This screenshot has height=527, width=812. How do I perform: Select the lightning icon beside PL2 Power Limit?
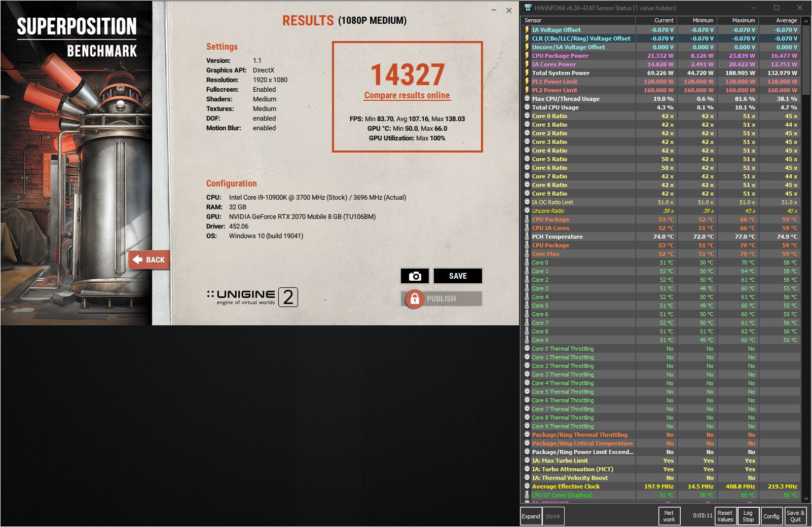[x=527, y=90]
